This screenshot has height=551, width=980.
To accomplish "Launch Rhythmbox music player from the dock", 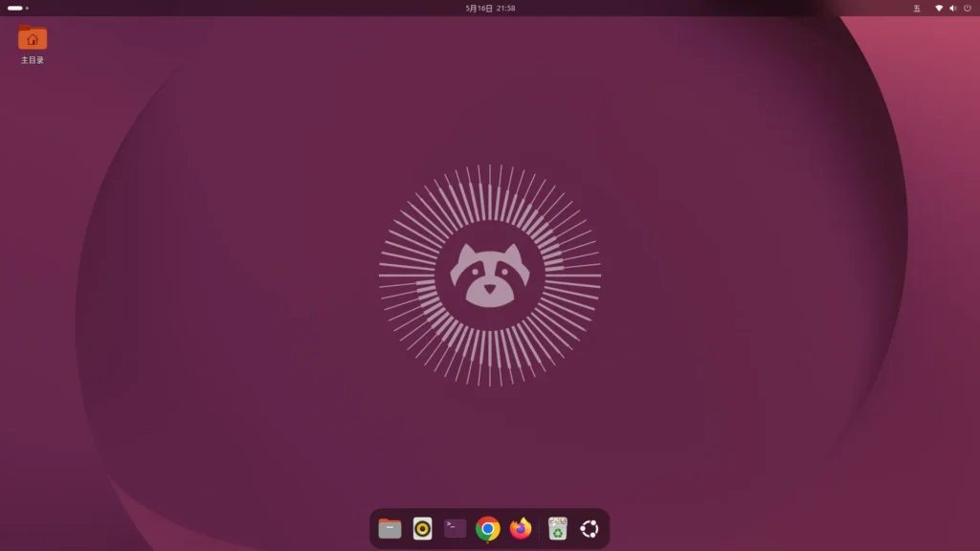I will pos(422,528).
